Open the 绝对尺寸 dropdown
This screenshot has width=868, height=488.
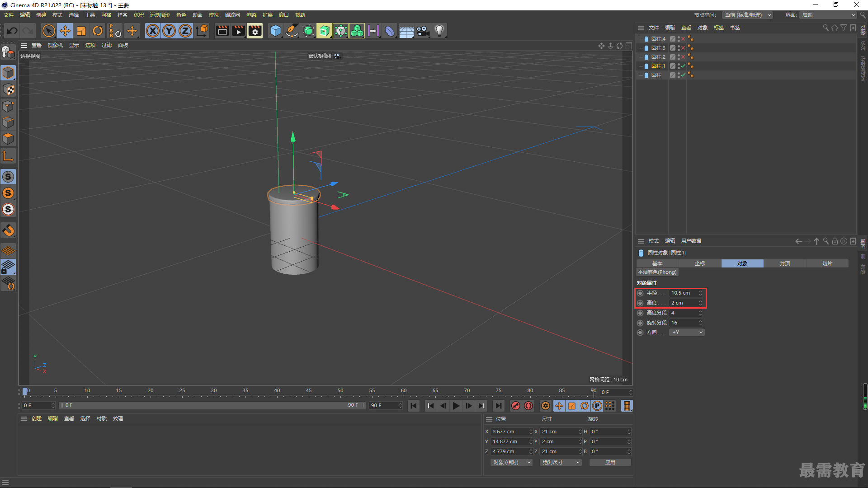pyautogui.click(x=561, y=462)
